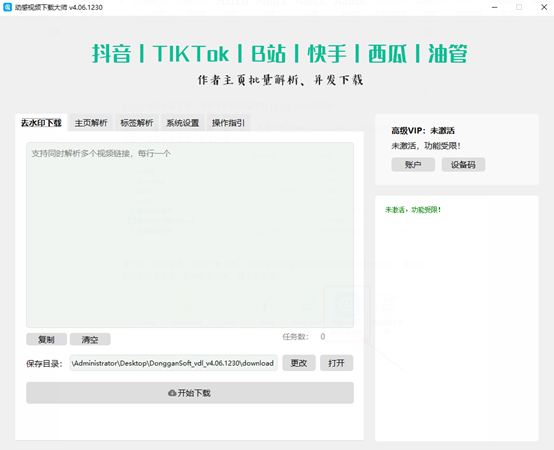The width and height of the screenshot is (554, 450).
Task: Click the 复制 button
Action: tap(46, 339)
